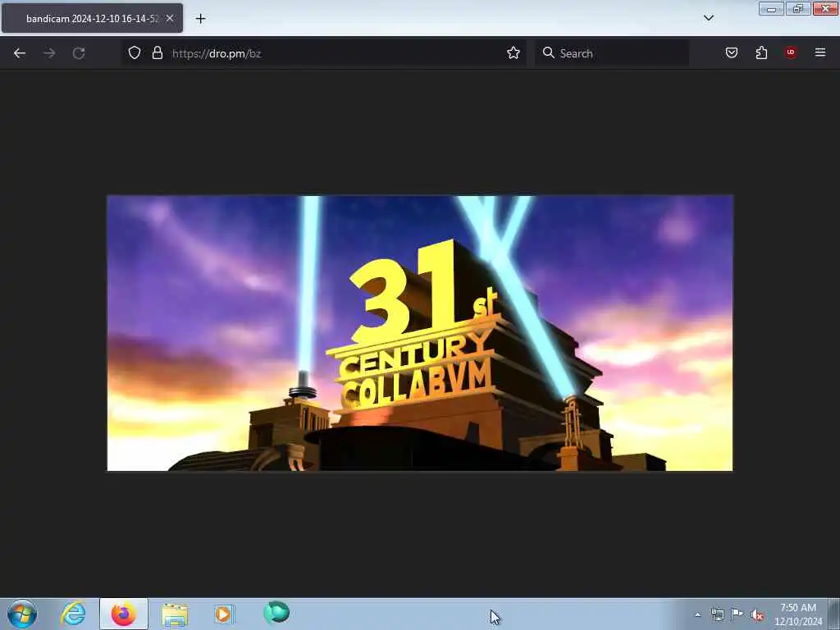Launch Internet Explorer from taskbar
The width and height of the screenshot is (840, 630).
(73, 614)
